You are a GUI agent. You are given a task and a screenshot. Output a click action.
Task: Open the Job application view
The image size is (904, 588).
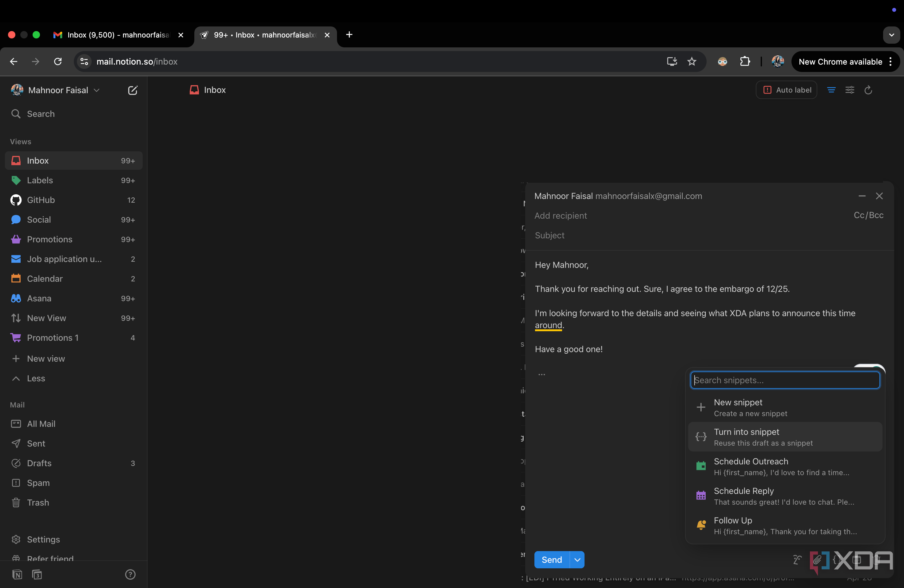[74, 259]
